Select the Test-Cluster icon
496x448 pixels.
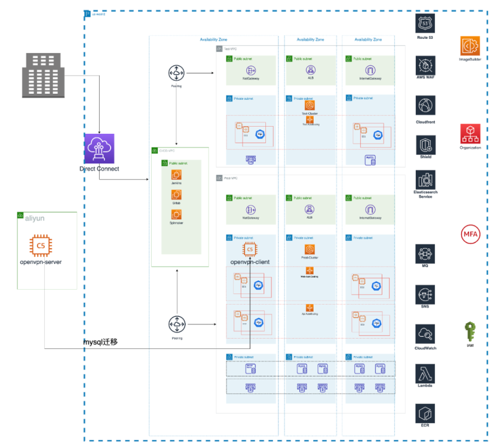pyautogui.click(x=310, y=105)
